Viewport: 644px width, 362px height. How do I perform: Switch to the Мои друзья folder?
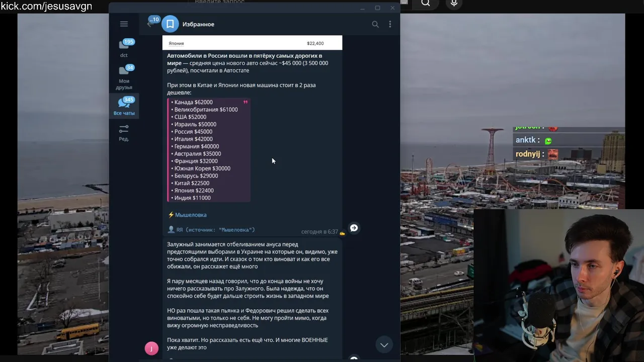(x=124, y=78)
